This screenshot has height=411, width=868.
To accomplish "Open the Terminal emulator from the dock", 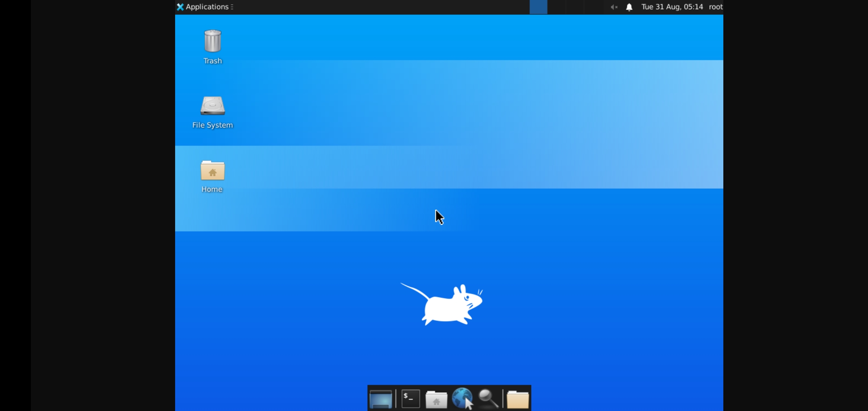I will pos(410,398).
